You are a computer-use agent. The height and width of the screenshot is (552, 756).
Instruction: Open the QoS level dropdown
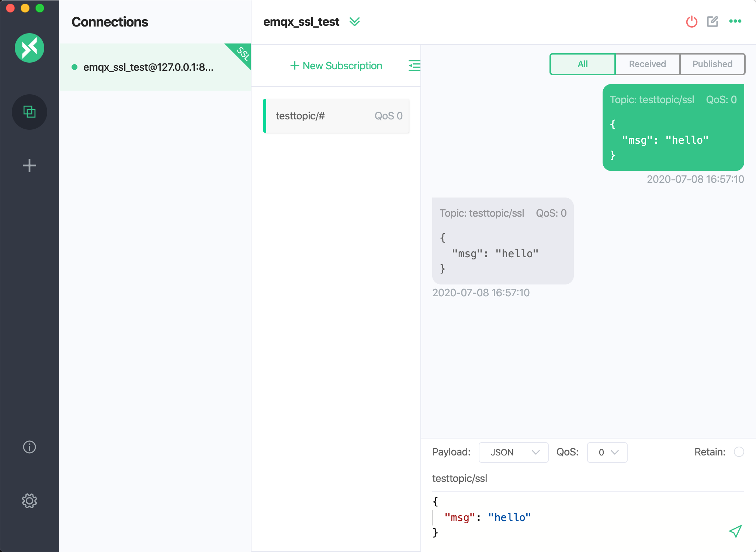click(x=607, y=452)
